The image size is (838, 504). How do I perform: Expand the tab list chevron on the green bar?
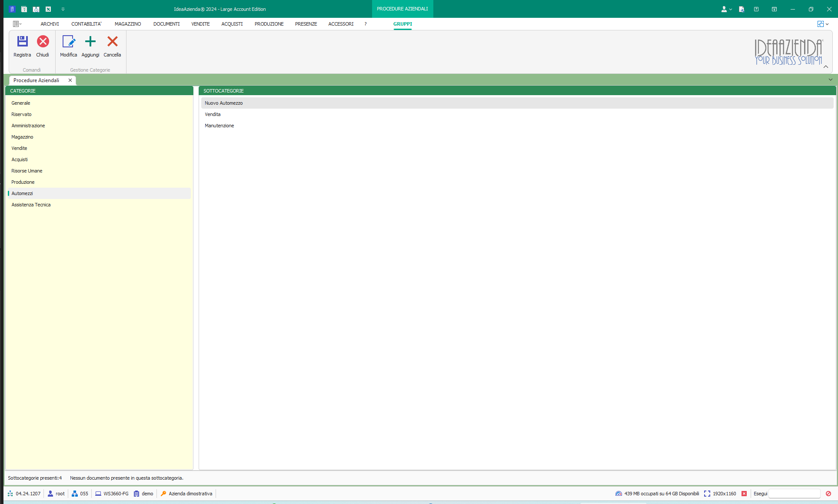point(831,80)
